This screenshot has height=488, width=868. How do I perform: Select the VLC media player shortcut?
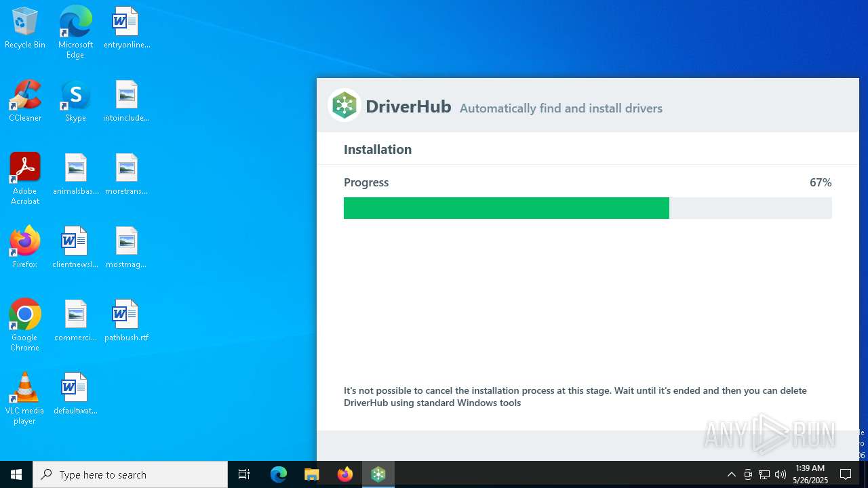(x=25, y=399)
